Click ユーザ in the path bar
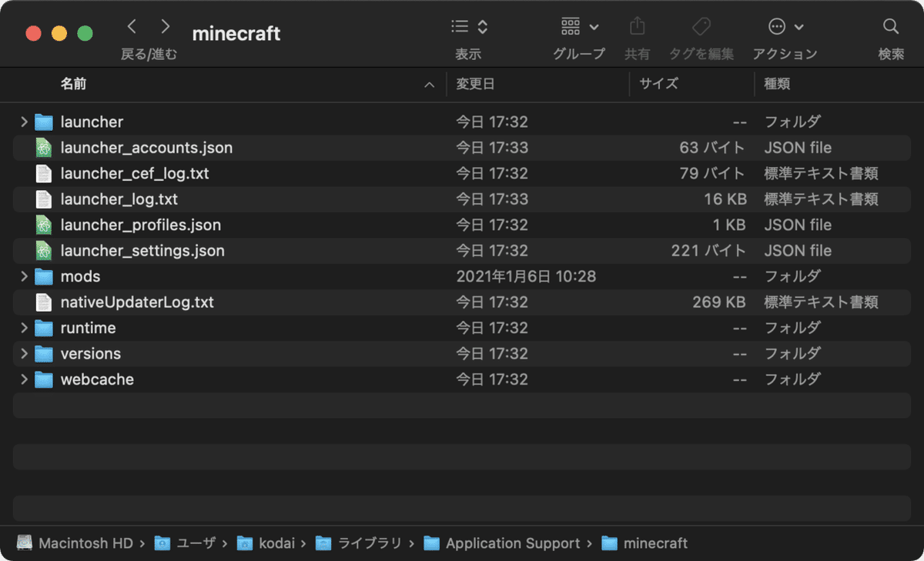924x561 pixels. [187, 543]
